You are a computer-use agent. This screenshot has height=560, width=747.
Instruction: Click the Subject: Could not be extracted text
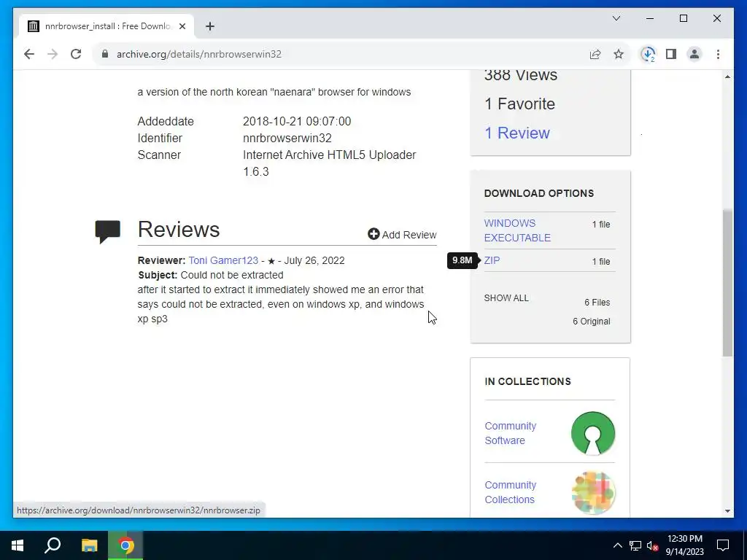(x=211, y=275)
